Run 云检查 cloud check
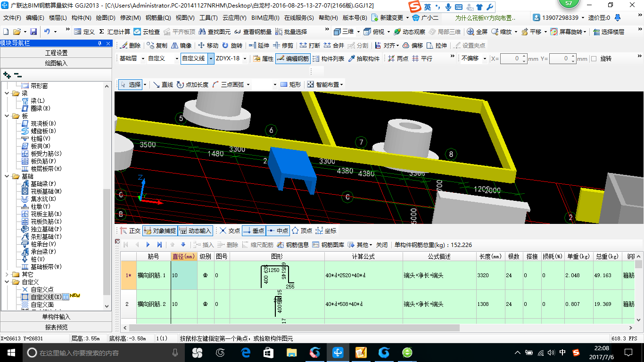This screenshot has height=362, width=644. (147, 32)
